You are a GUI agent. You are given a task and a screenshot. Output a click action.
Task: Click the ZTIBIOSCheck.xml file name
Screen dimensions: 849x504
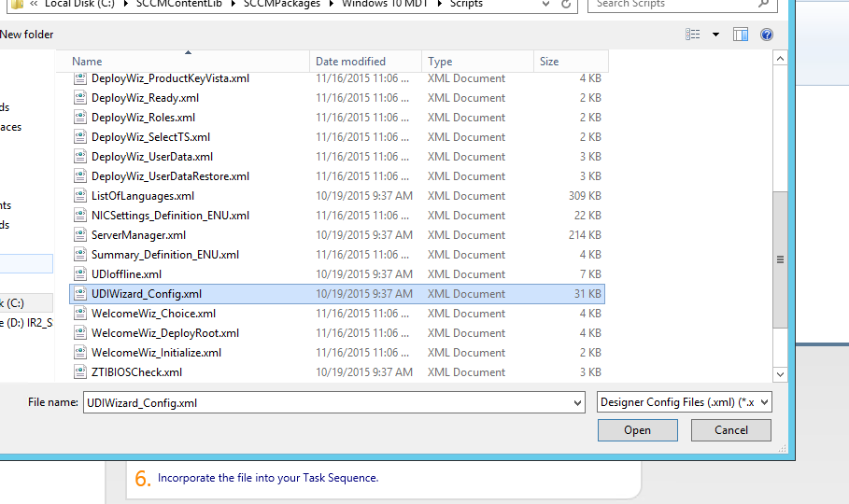click(x=136, y=372)
